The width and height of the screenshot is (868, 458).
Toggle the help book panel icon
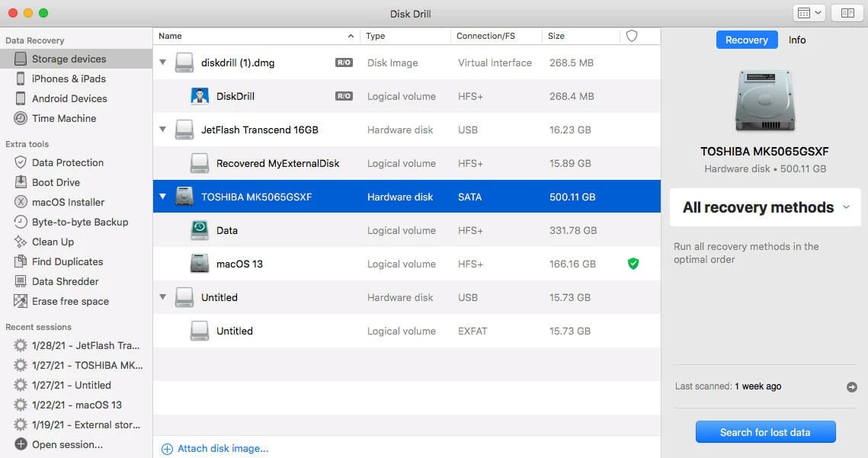pos(847,13)
